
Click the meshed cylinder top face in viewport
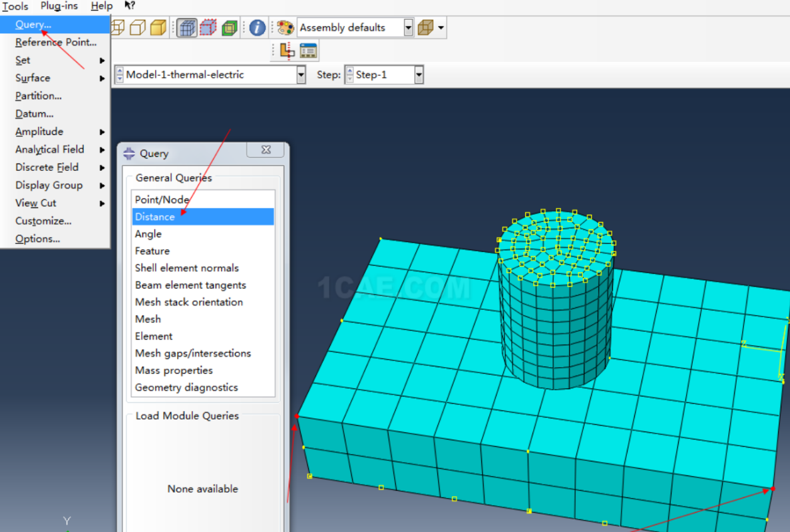point(556,247)
